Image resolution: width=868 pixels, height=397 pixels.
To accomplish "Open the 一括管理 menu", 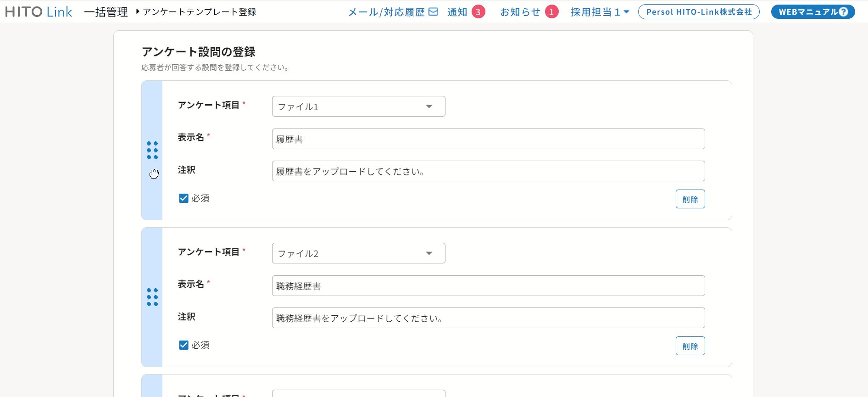I will [106, 12].
